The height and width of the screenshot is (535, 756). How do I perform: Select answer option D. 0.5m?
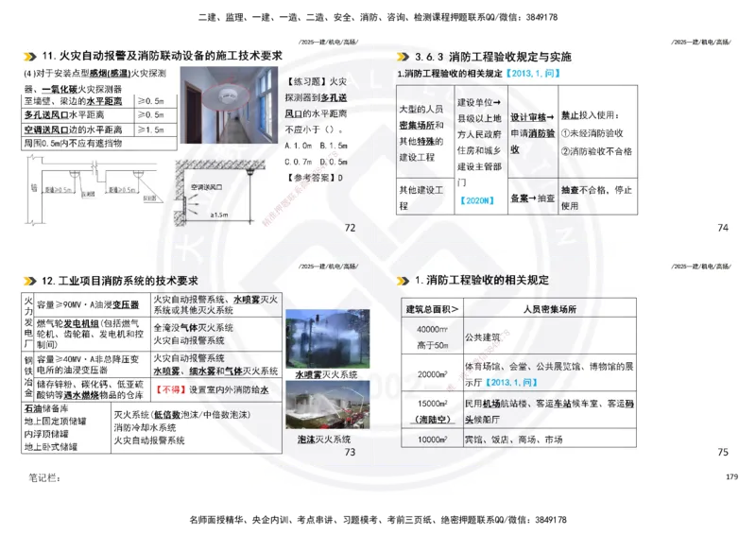(x=334, y=162)
